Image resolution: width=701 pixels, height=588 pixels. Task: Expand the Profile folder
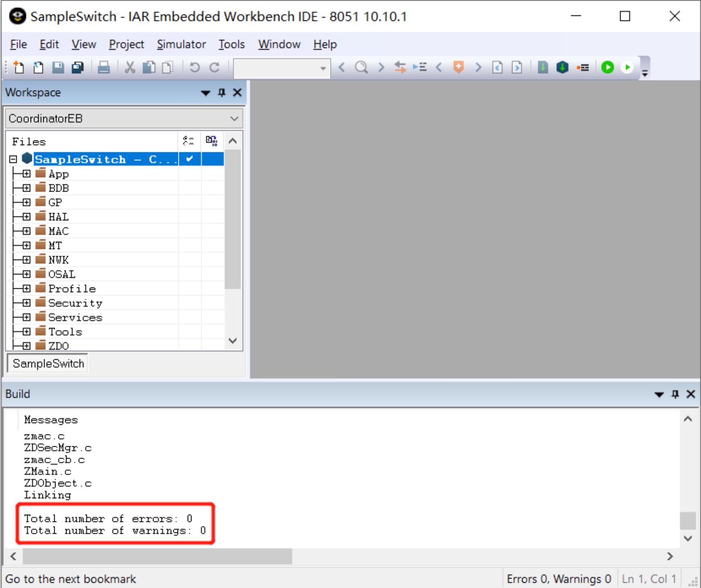[x=27, y=288]
